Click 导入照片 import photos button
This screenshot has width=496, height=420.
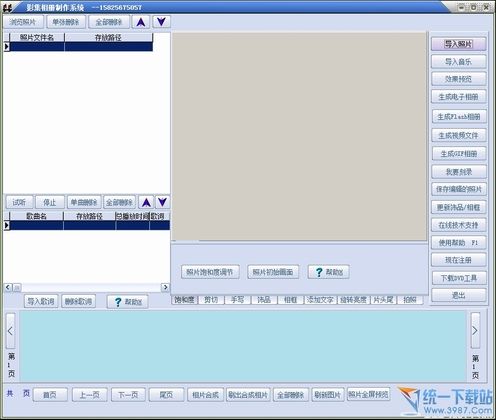click(x=459, y=44)
